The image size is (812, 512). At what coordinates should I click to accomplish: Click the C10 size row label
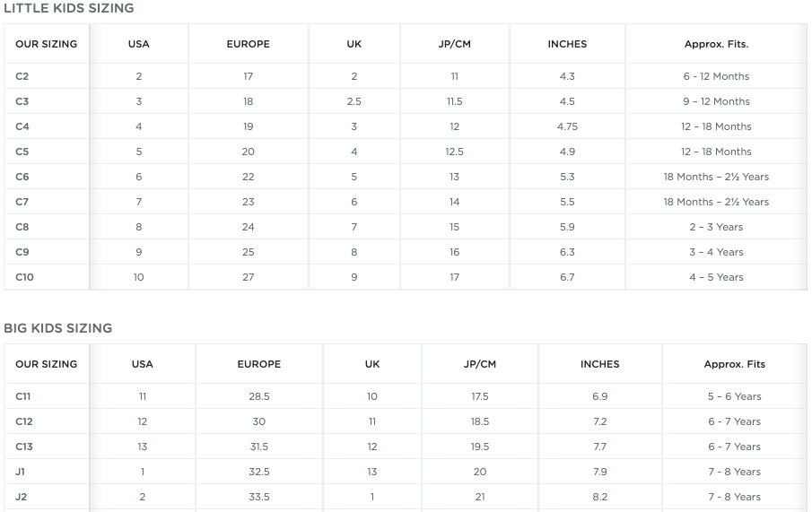(x=24, y=277)
